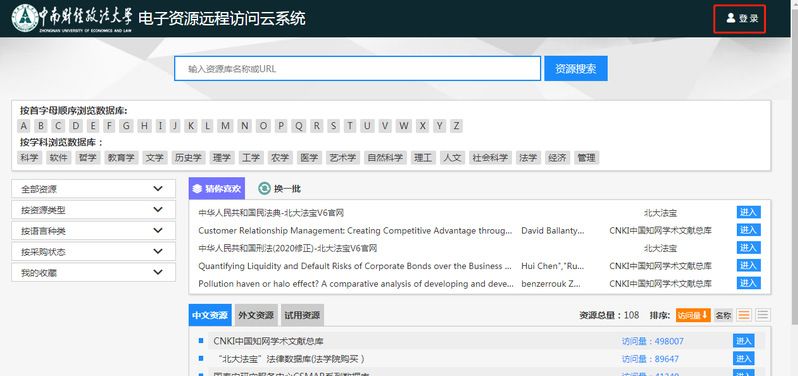This screenshot has height=376, width=798.
Task: Expand the 按资源类型 dropdown
Action: (x=94, y=210)
